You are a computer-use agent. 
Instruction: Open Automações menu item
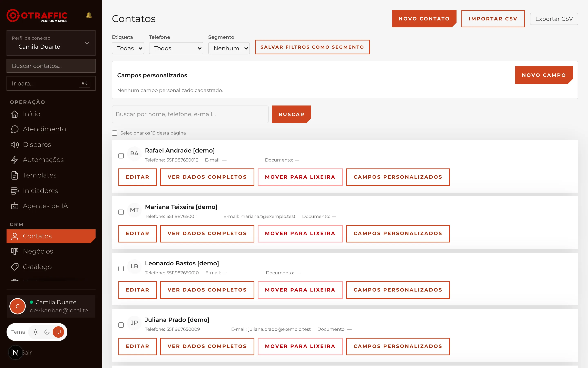tap(51, 160)
